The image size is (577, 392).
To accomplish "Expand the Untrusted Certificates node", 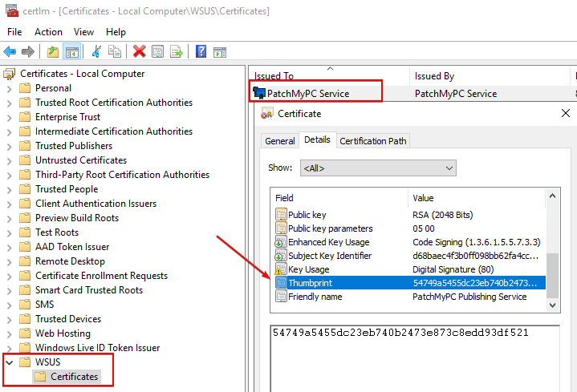I will click(10, 160).
